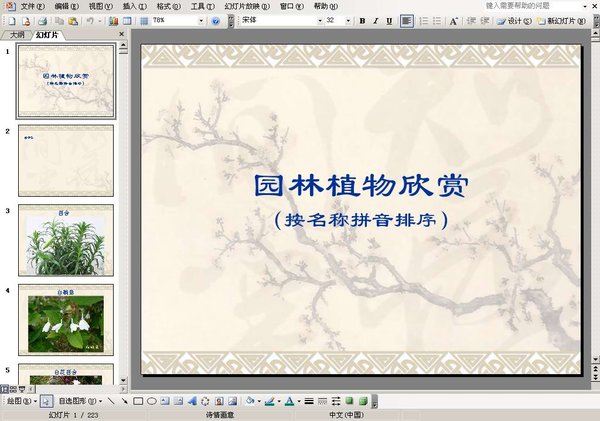
Task: Select the Rectangle drawing tool
Action: pyautogui.click(x=138, y=401)
